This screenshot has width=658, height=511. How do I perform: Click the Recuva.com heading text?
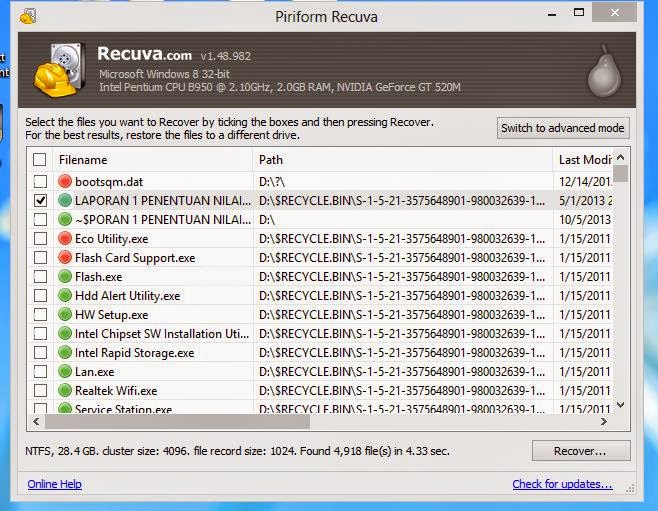pyautogui.click(x=144, y=54)
